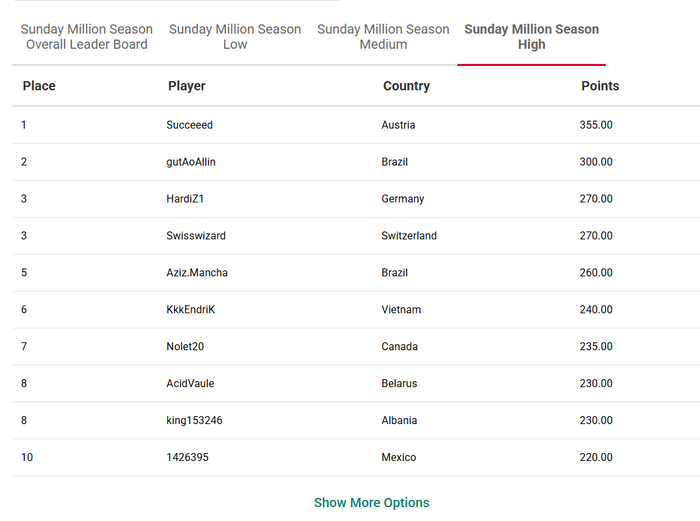Open Sunday Million Season Overall Leader Board tab
The width and height of the screenshot is (700, 521).
point(87,37)
